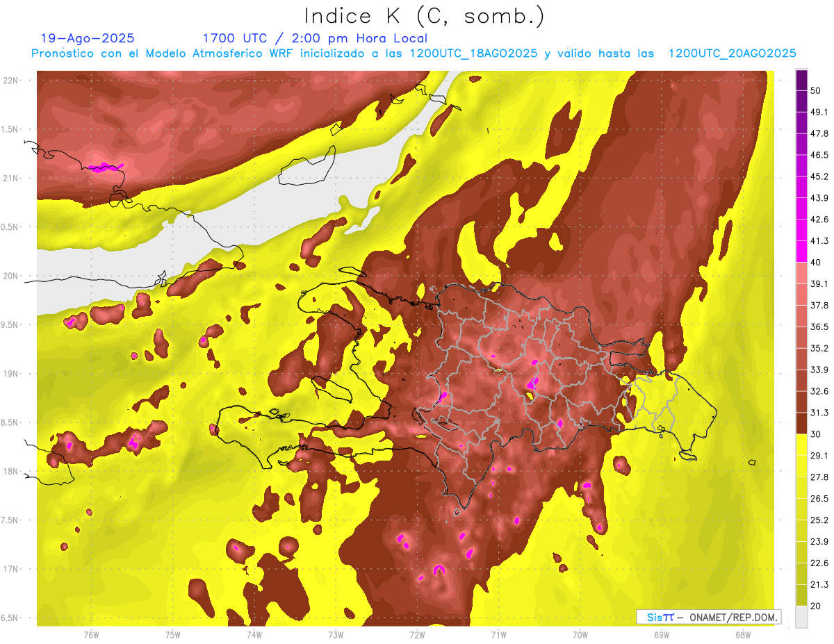Click the 21N latitude label

[11, 179]
